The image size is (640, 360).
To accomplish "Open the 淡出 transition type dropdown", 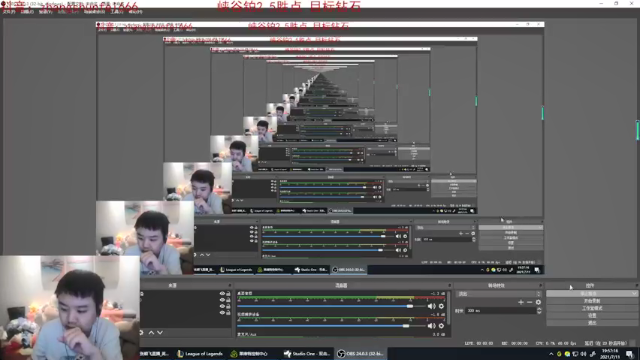I will (x=500, y=294).
